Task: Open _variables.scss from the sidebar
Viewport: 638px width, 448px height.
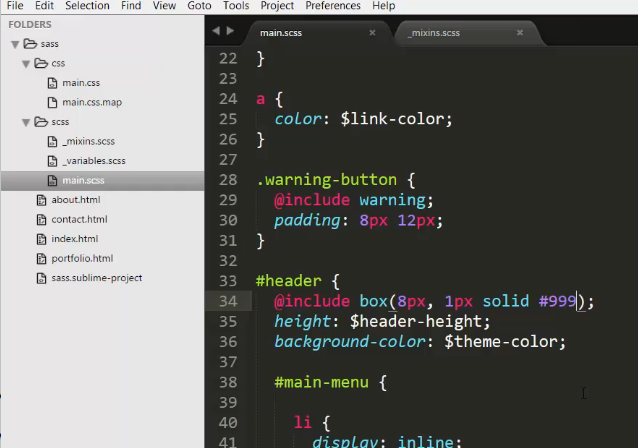Action: [x=94, y=161]
